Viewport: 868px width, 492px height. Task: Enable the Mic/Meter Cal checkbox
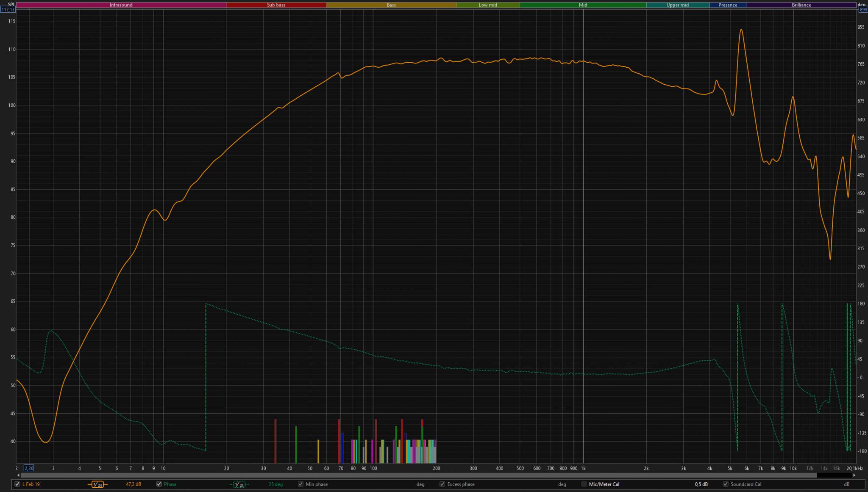[x=584, y=484]
